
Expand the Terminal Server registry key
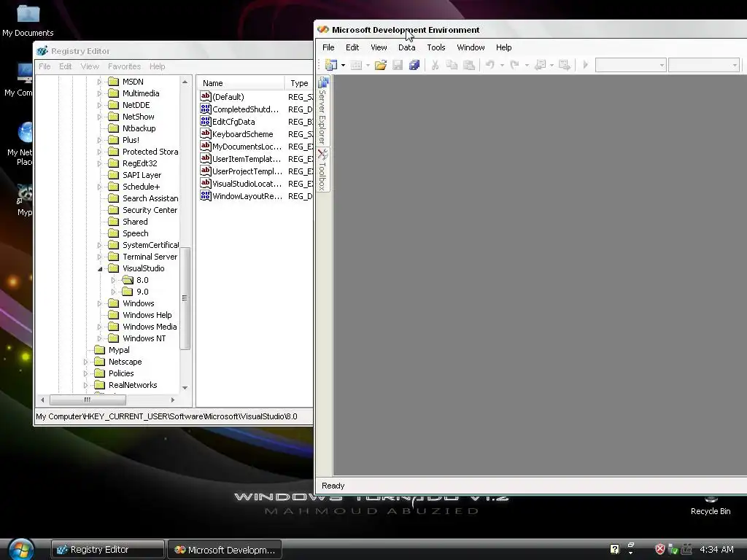99,257
